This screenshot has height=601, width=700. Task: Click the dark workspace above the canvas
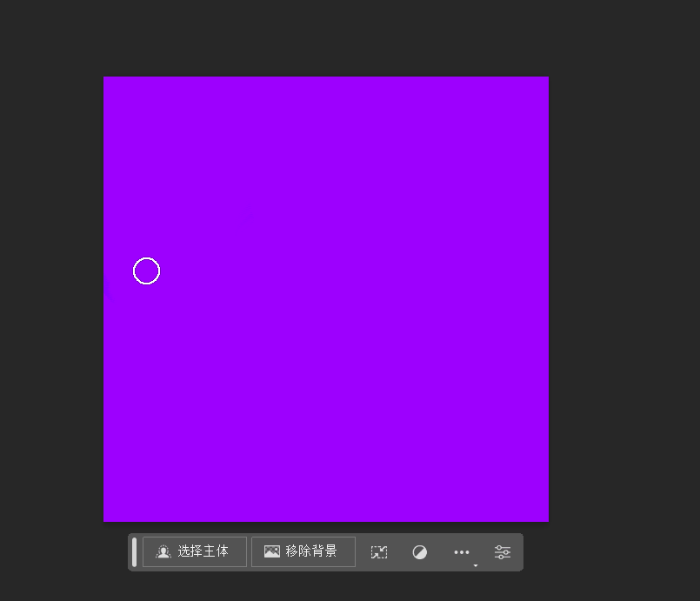326,39
